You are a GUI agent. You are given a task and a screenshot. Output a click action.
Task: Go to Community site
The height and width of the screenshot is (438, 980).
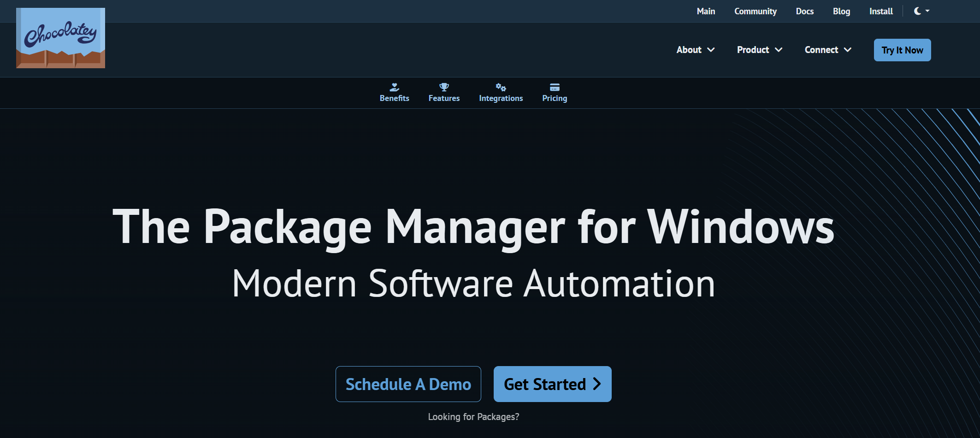coord(756,11)
